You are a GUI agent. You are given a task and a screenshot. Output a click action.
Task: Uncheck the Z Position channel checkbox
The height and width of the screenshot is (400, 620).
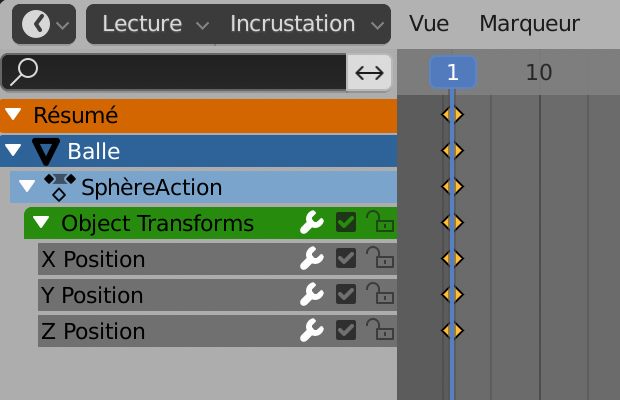tap(346, 330)
